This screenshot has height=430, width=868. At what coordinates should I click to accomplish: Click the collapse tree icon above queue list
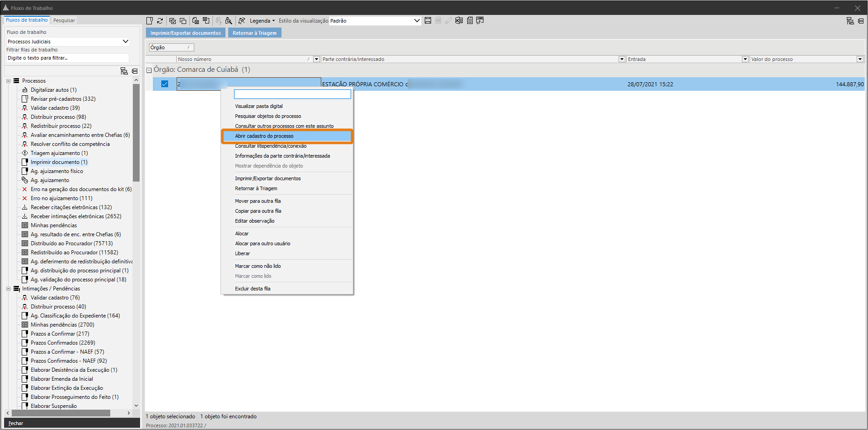[x=135, y=71]
